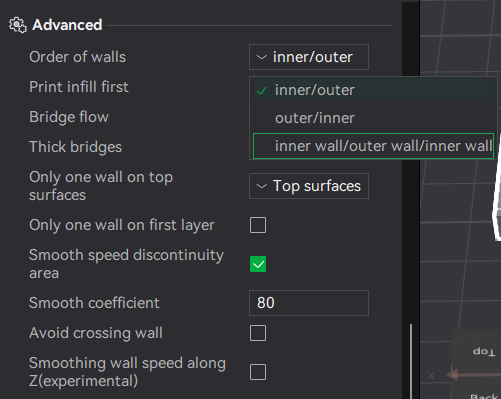Pick inner wall/outer wall/inner wall option
Image resolution: width=501 pixels, height=399 pixels.
tap(373, 146)
